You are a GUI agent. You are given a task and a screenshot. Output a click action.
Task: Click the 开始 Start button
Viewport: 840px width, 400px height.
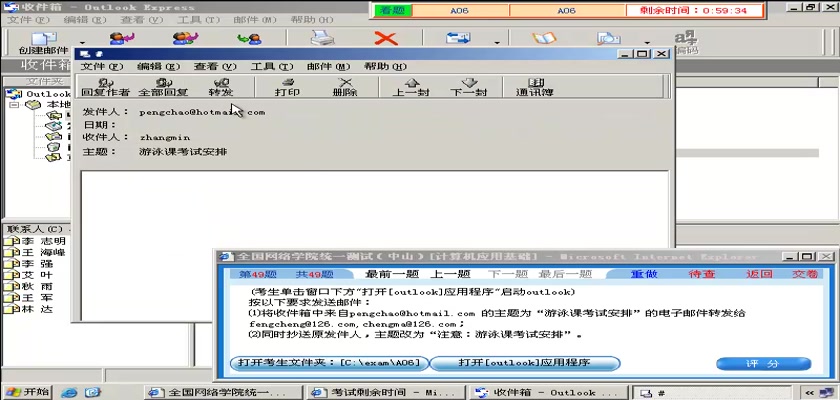[x=26, y=392]
